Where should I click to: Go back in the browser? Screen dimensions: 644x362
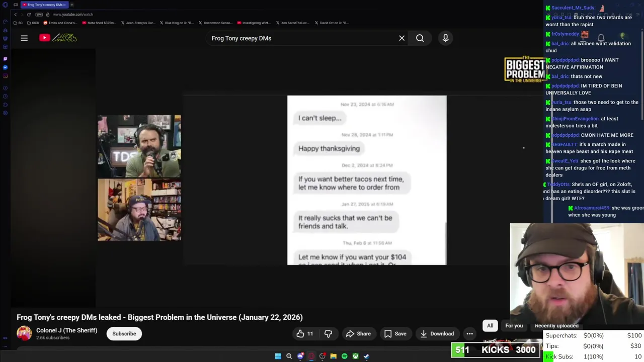[15, 15]
